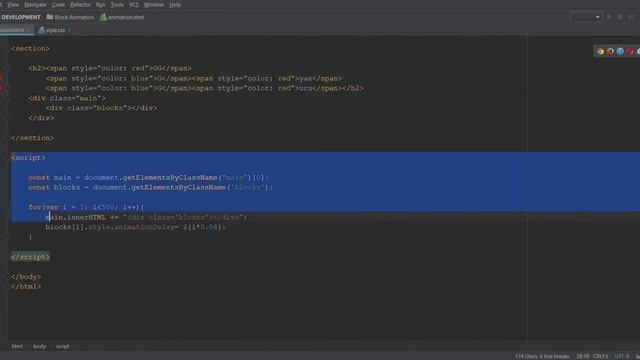Open the Help menu
The image size is (640, 360).
175,5
